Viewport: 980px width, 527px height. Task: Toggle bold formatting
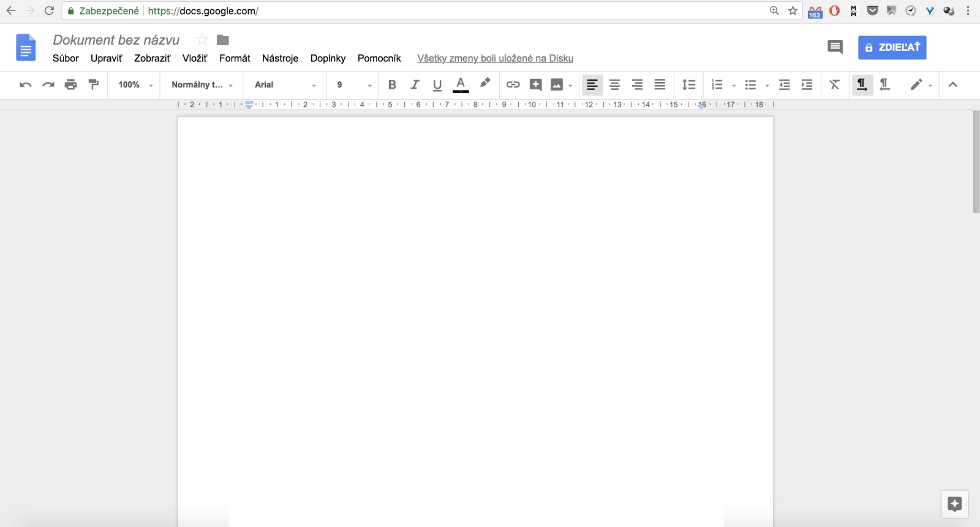(x=392, y=85)
